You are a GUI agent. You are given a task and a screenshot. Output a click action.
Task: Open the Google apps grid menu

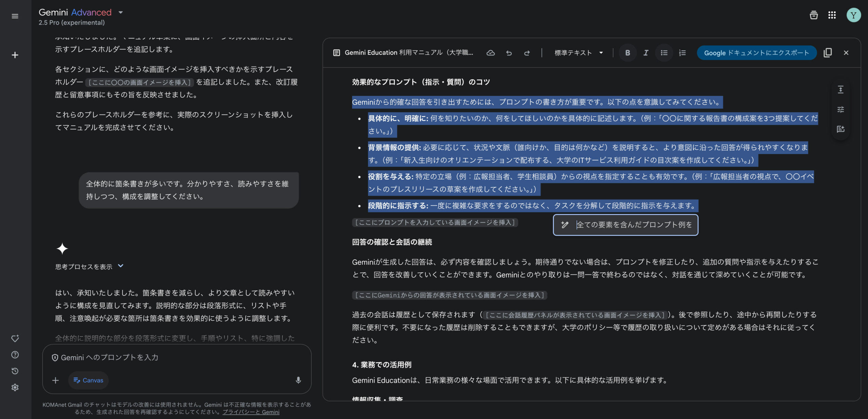point(832,15)
